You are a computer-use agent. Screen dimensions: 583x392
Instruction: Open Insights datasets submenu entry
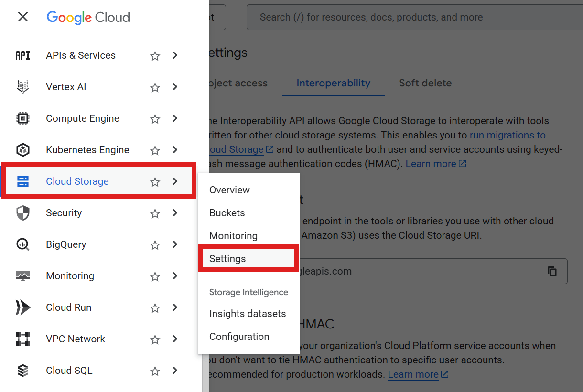(248, 314)
